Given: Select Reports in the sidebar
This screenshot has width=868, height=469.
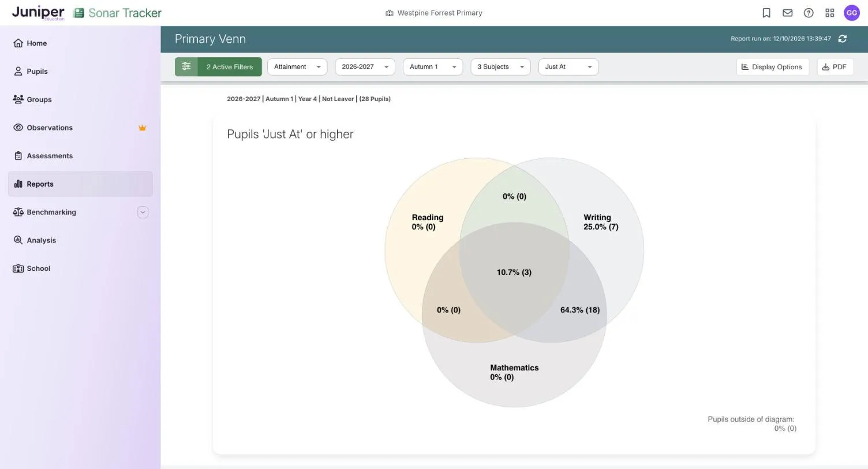Looking at the screenshot, I should 80,184.
